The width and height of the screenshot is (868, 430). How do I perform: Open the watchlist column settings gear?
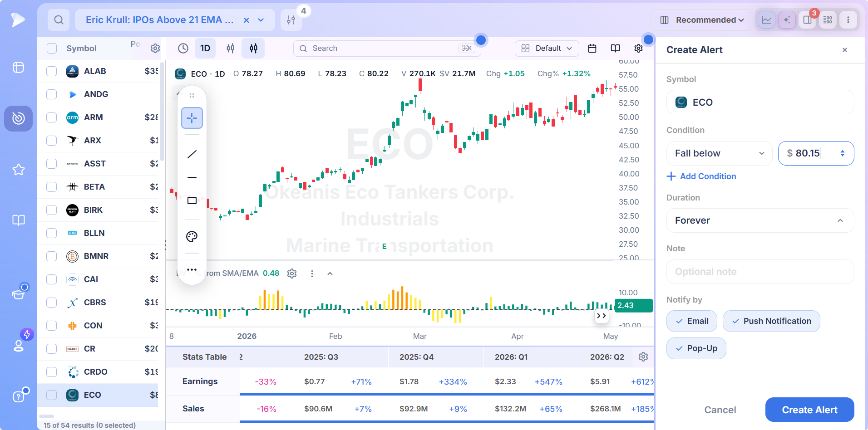click(155, 49)
